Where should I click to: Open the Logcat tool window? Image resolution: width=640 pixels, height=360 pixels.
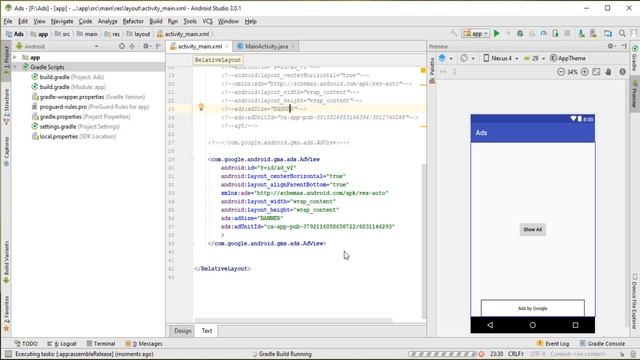point(62,344)
